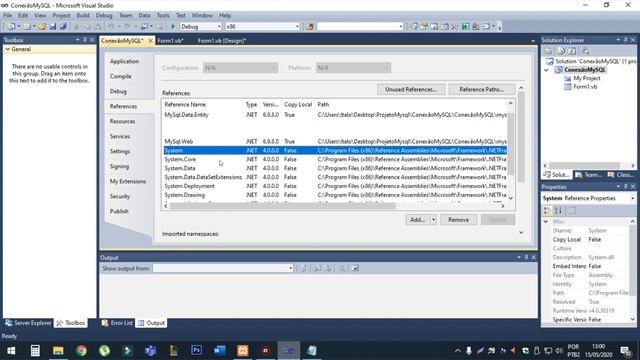Switch to the Form1.vb [Design] tab
This screenshot has height=360, width=640.
coord(222,41)
